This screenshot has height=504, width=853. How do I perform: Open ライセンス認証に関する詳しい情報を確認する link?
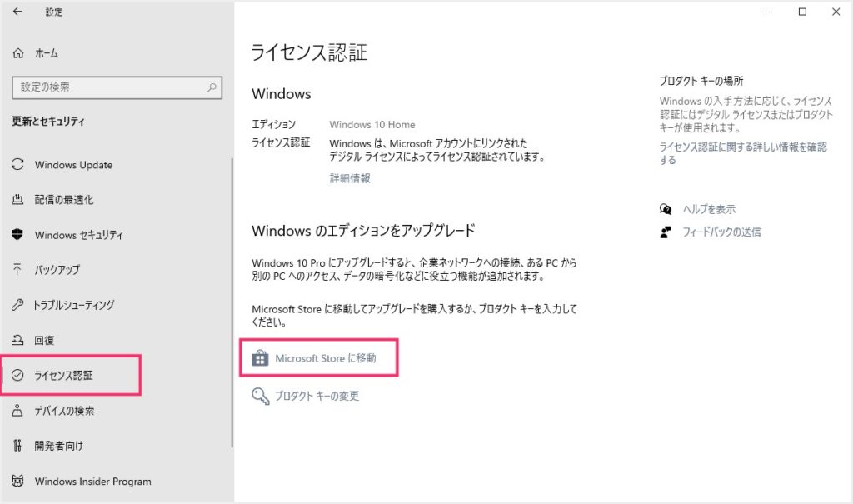click(743, 153)
